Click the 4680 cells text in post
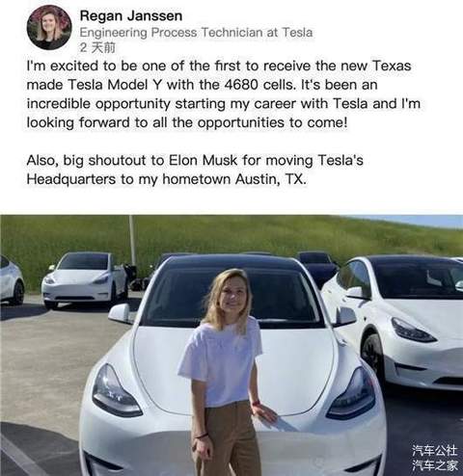Screen dimensions: 463x476 pyautogui.click(x=259, y=85)
